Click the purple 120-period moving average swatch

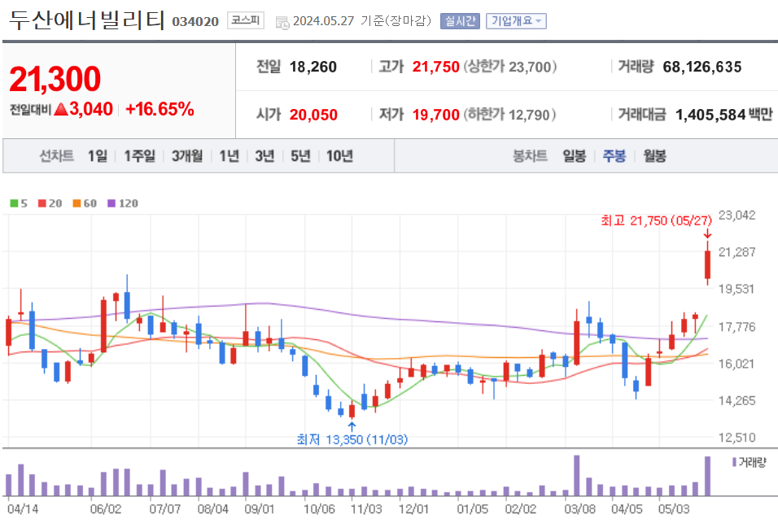tap(111, 203)
